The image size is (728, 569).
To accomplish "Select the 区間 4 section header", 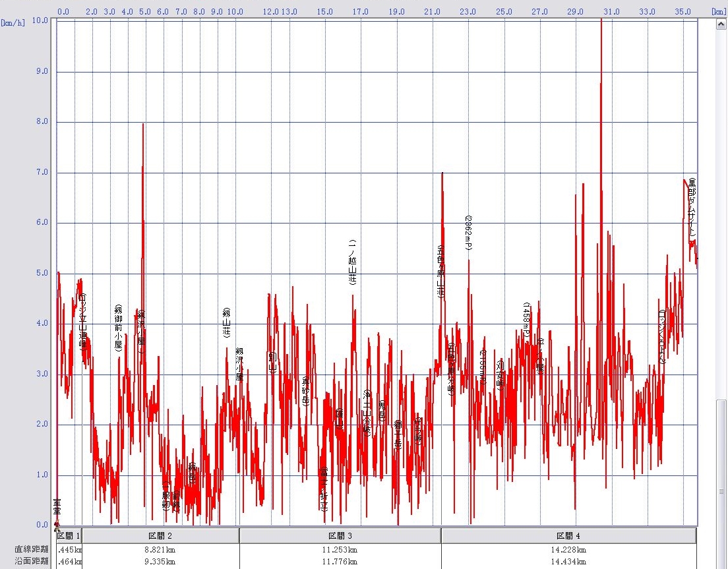I will pos(568,536).
